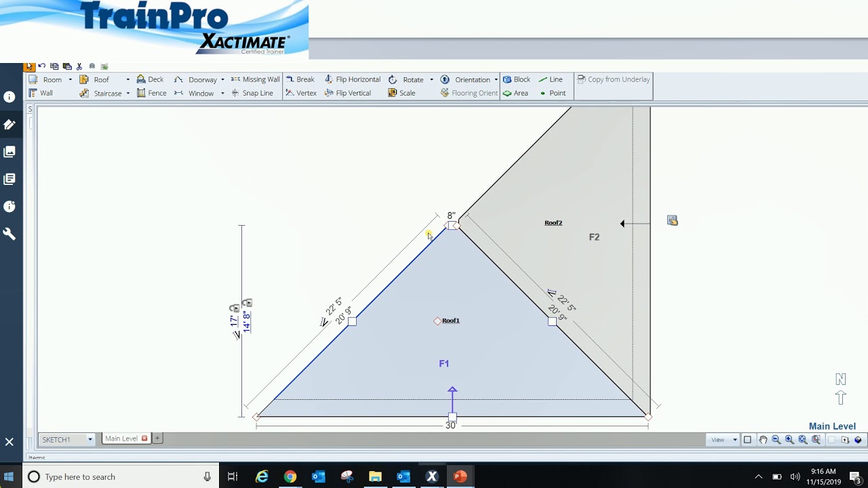Choose the Deck tool
The height and width of the screenshot is (488, 868).
point(150,79)
